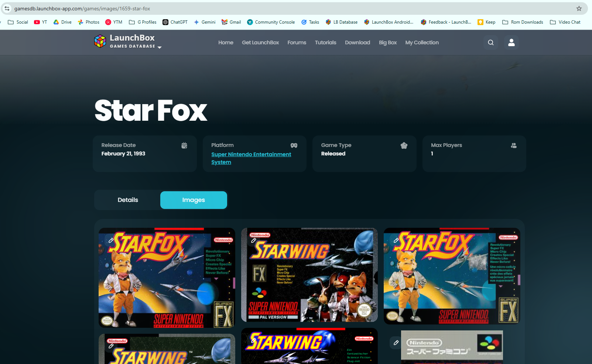Viewport: 592px width, 364px height.
Task: Open the LB Database bookmark
Action: click(x=342, y=22)
